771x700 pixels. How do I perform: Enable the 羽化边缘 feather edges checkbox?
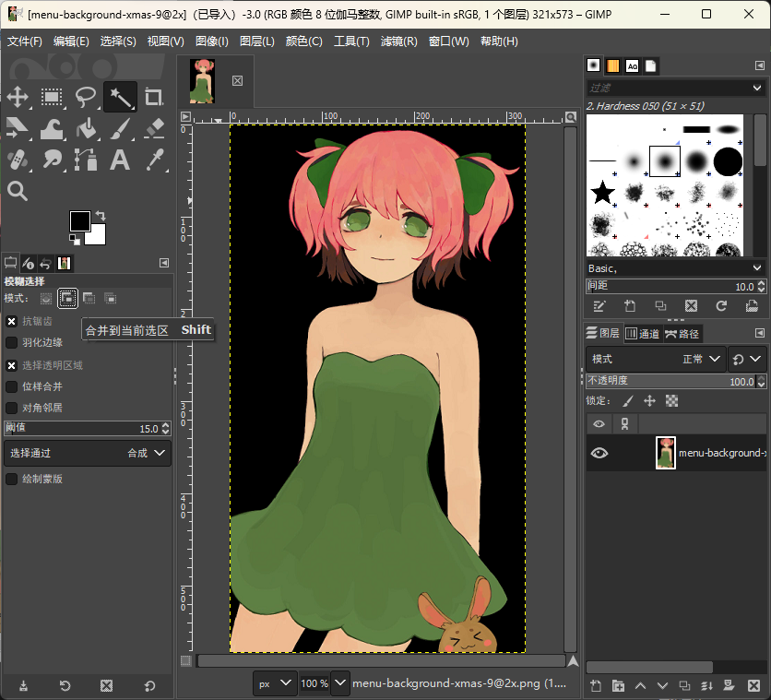click(x=11, y=343)
